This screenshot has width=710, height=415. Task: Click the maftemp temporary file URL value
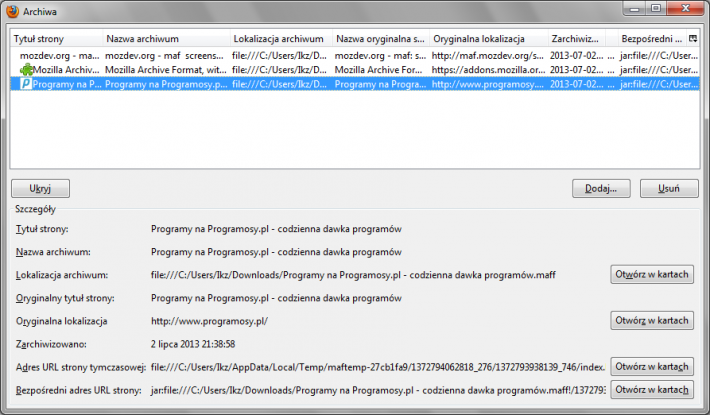(x=378, y=367)
